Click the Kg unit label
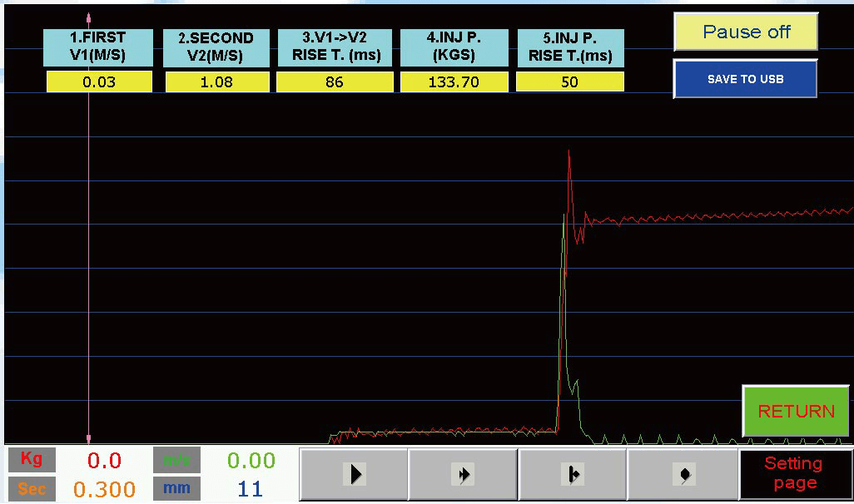Screen dimensions: 854x504 [32, 460]
